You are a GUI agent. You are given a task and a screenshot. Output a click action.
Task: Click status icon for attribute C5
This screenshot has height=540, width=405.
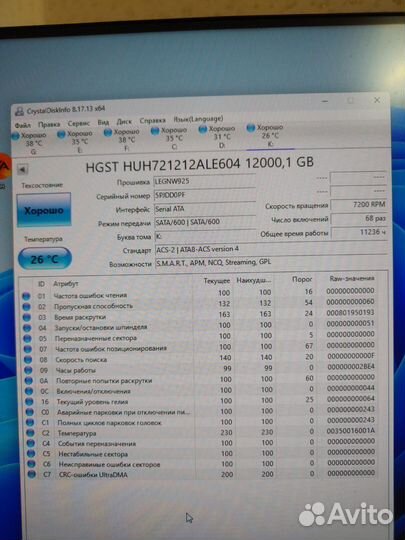click(x=31, y=454)
